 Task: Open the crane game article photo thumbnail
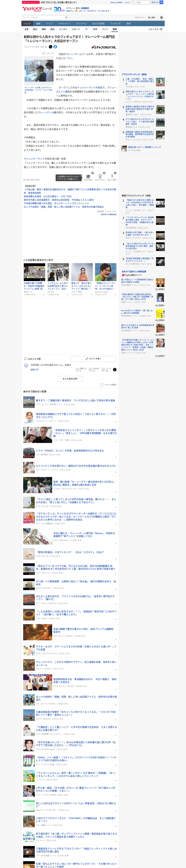(39, 70)
